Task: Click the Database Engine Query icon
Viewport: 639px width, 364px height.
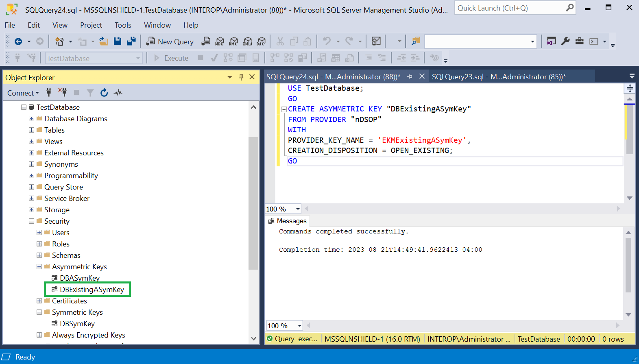Action: pos(206,41)
